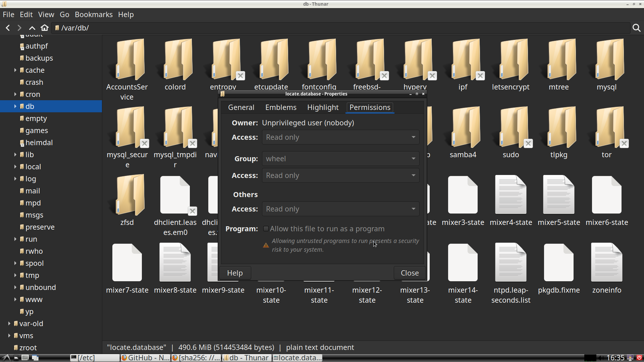
Task: Click the red power icon in tray
Action: [639, 358]
